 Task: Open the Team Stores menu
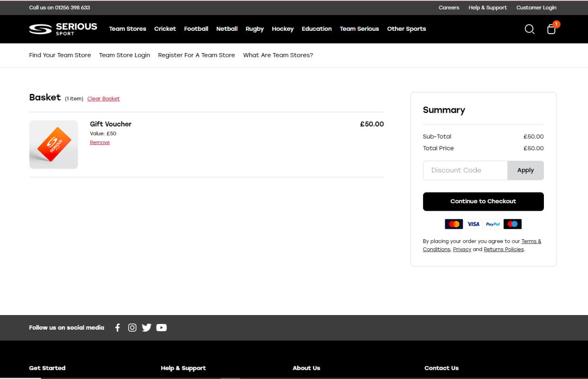coord(128,29)
